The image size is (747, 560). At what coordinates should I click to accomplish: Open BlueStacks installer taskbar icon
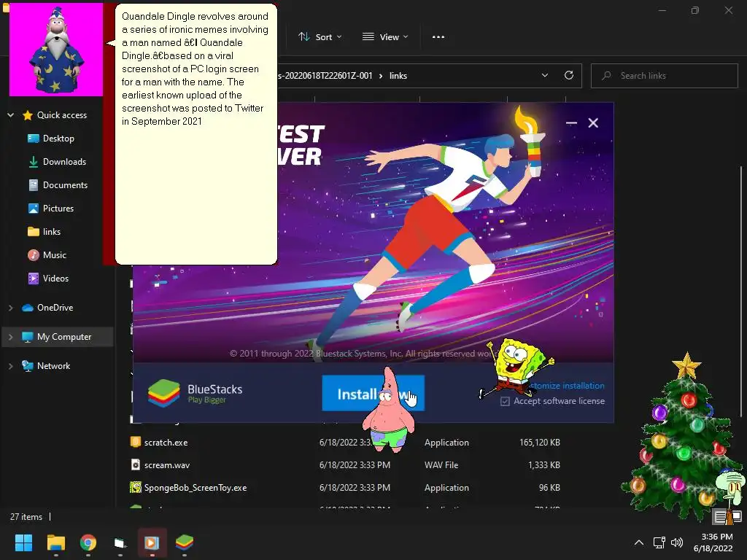pyautogui.click(x=185, y=542)
